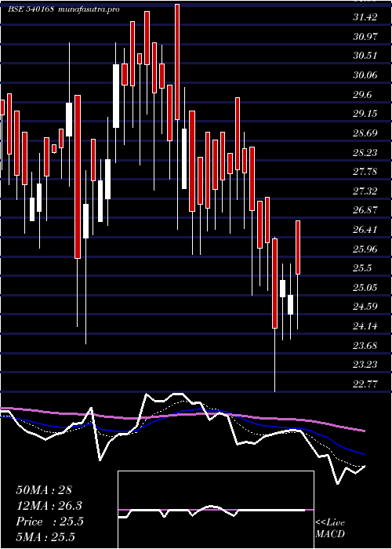Click the 50MA : 28 readout
The width and height of the screenshot is (392, 549).
tap(44, 490)
